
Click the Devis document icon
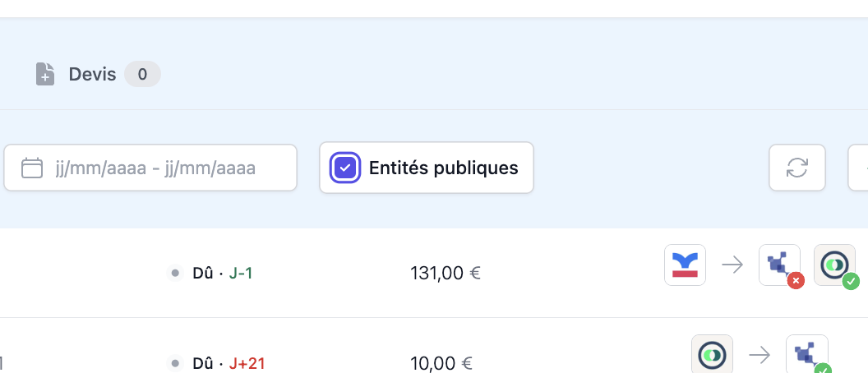tap(45, 74)
